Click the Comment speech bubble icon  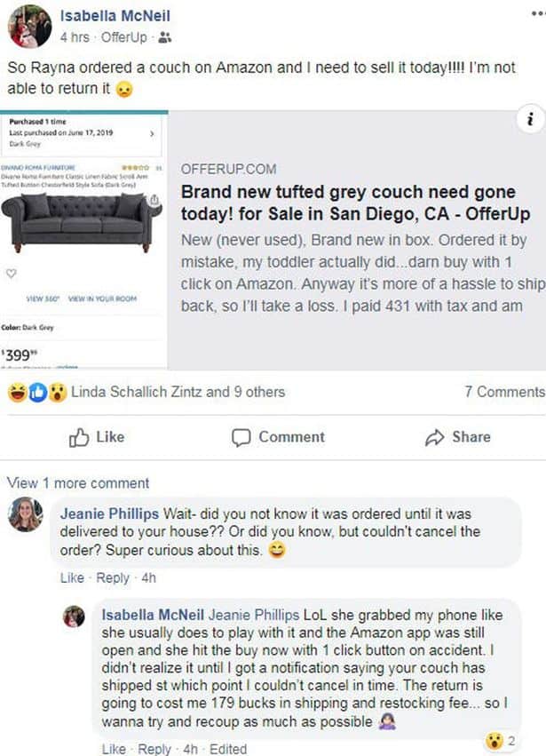(x=241, y=437)
